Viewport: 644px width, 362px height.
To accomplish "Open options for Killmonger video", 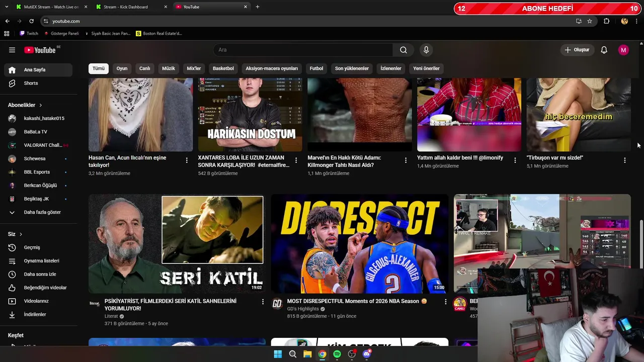I will pos(406,160).
